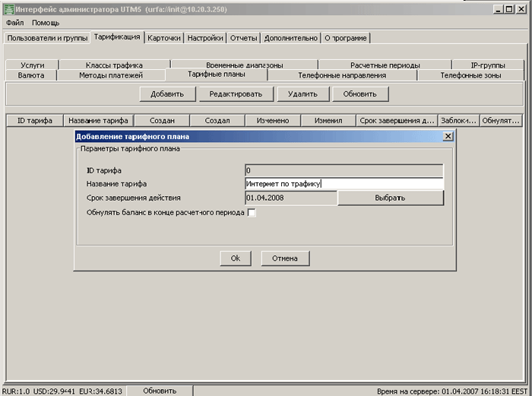Open Телефонные направления subtab
The height and width of the screenshot is (396, 532).
[x=342, y=75]
